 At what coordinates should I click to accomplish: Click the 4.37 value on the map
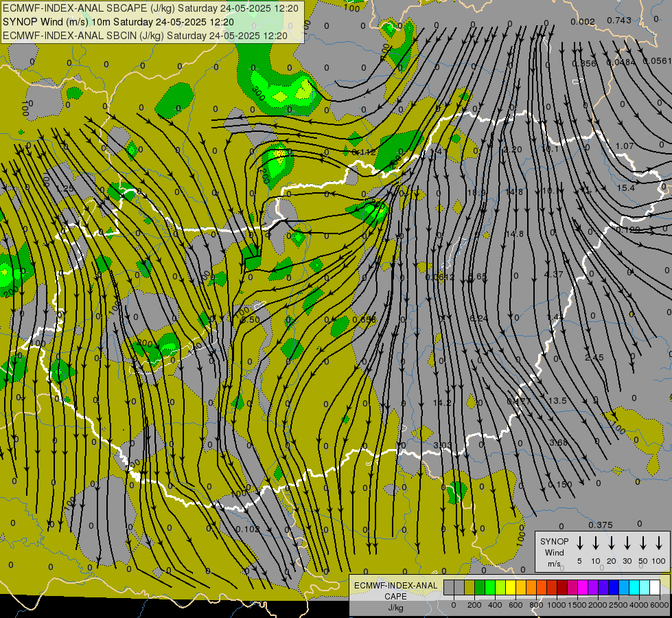(x=553, y=274)
